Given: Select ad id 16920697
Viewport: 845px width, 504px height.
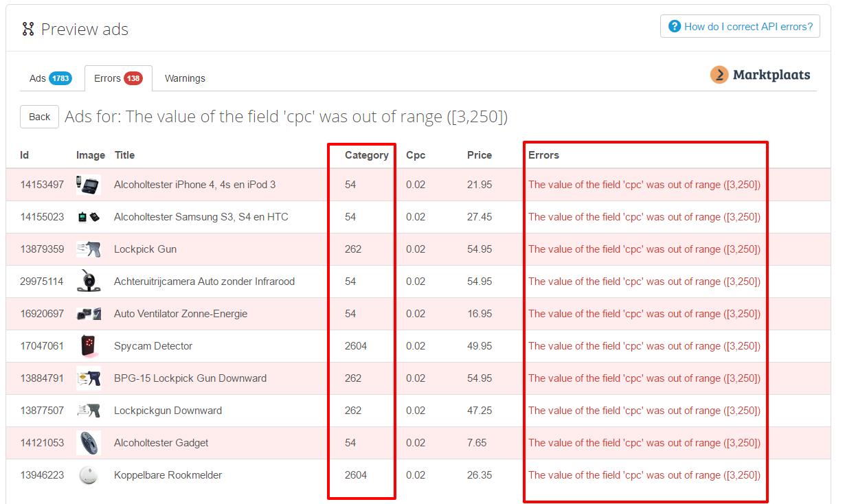Looking at the screenshot, I should (42, 314).
